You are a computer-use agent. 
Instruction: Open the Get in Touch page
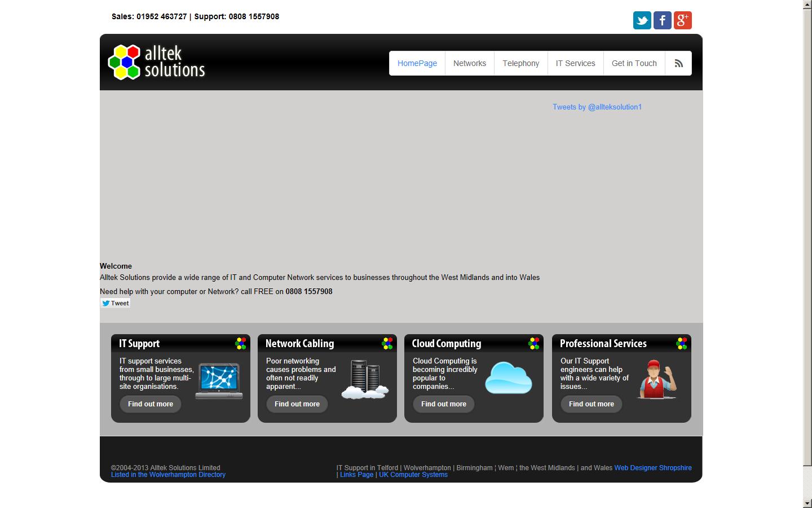634,63
